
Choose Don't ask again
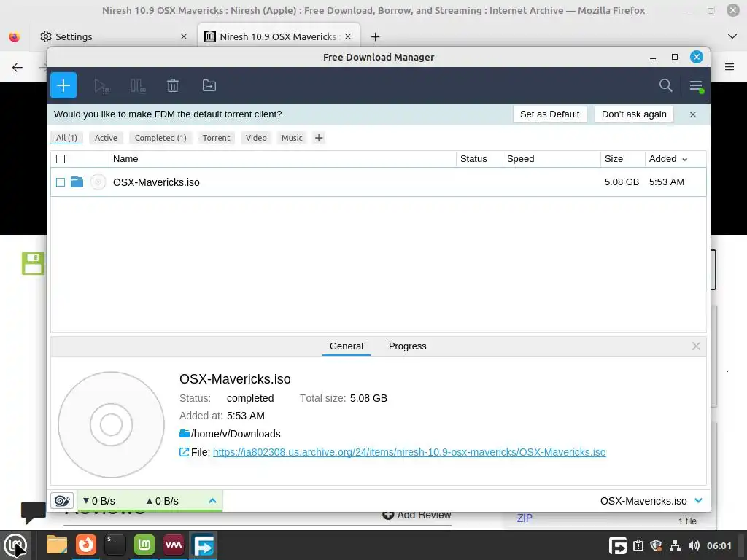coord(634,114)
